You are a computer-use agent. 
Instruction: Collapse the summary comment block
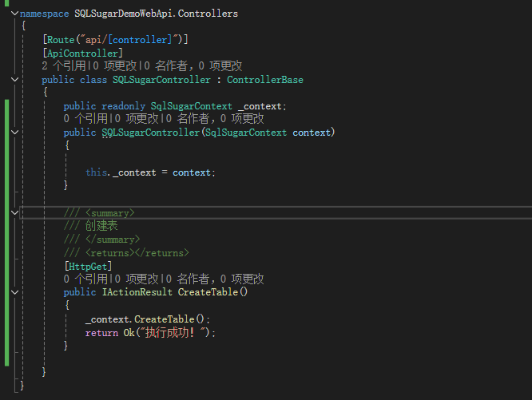pos(14,213)
